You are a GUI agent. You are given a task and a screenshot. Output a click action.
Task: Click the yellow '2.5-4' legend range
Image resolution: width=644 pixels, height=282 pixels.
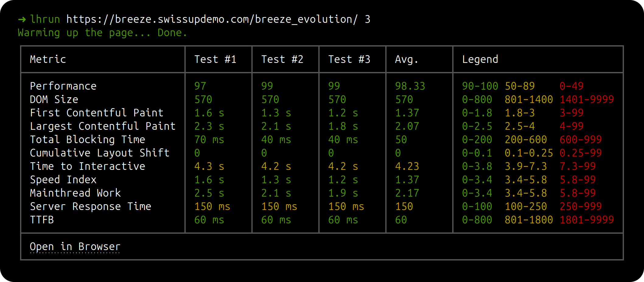[520, 126]
